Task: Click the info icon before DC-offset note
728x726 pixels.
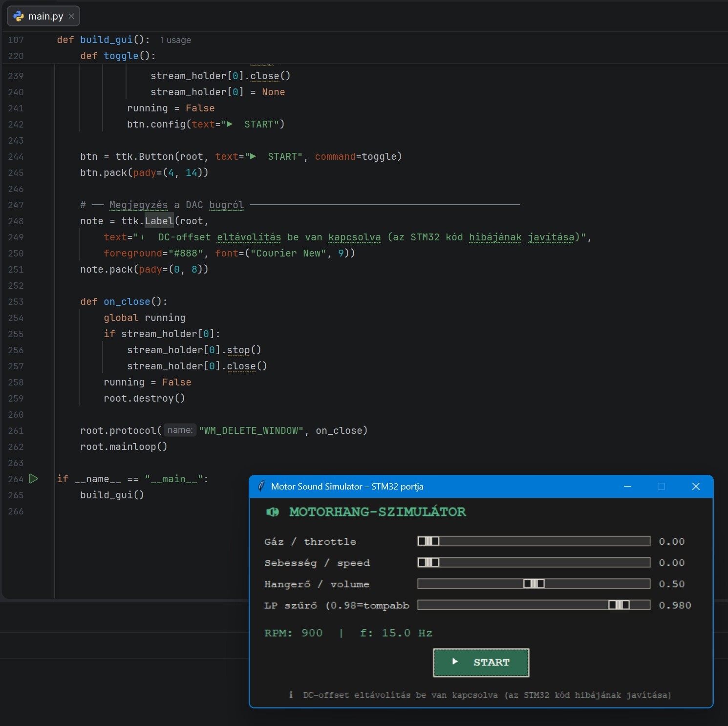Action: point(291,695)
